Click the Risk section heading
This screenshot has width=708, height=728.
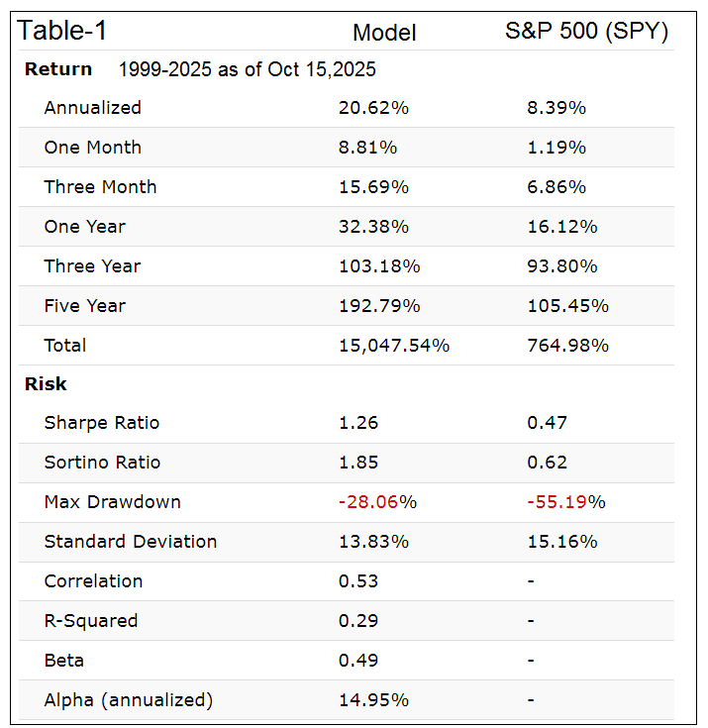click(46, 384)
